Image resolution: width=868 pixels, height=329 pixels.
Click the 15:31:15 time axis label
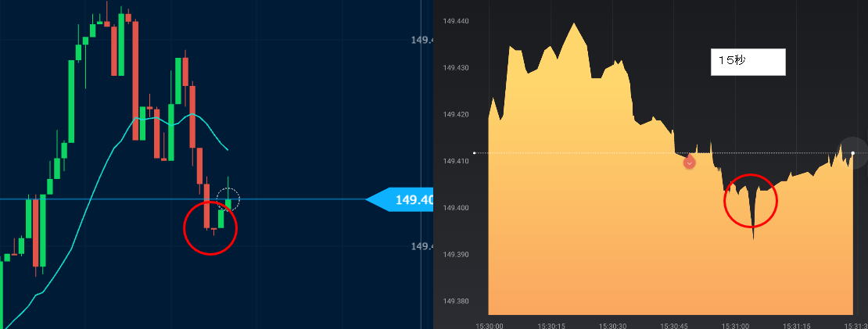(x=796, y=325)
